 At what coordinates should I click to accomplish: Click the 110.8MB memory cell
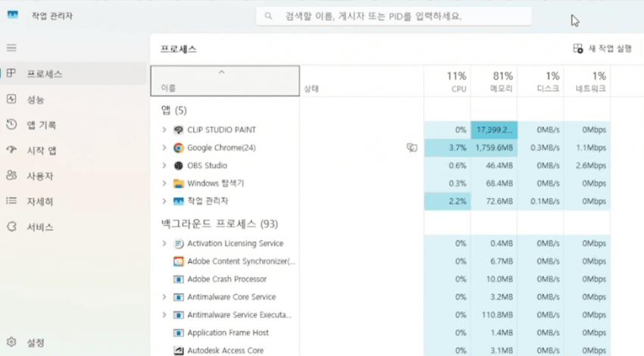click(x=494, y=315)
